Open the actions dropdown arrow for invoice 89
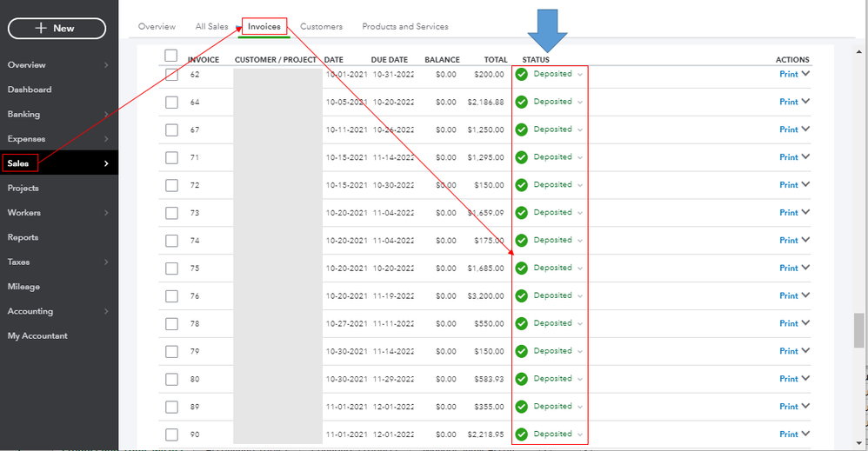The image size is (868, 451). [x=805, y=406]
